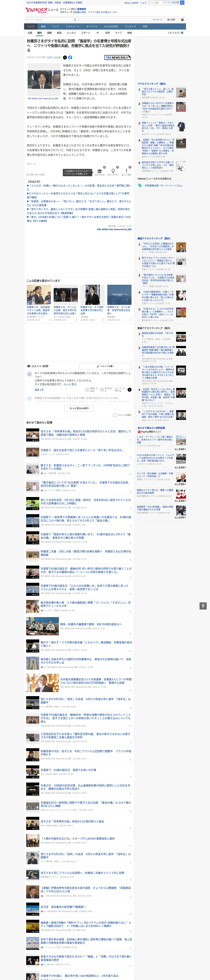Expand comments with もっと見る(40件) button
210x980 pixels.
pos(79,408)
